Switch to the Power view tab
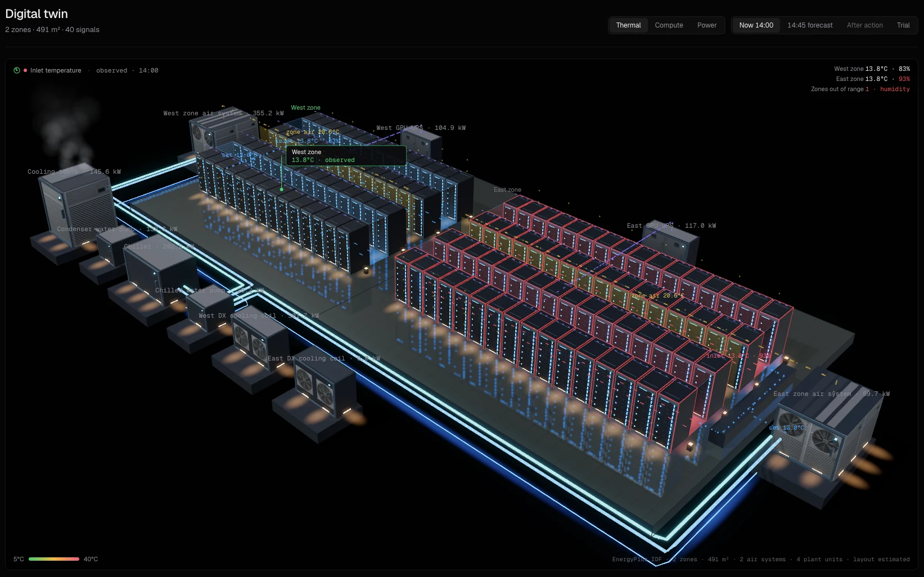The width and height of the screenshot is (924, 577). pos(707,25)
